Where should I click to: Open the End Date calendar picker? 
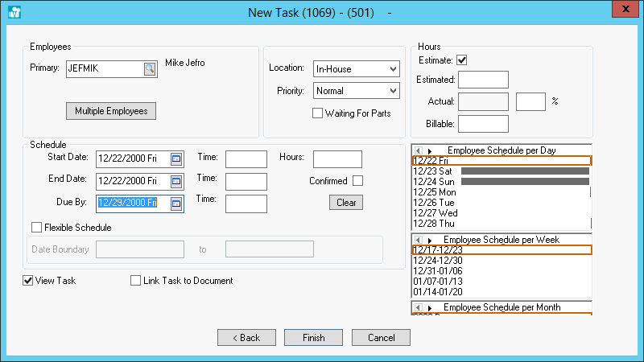click(x=176, y=181)
